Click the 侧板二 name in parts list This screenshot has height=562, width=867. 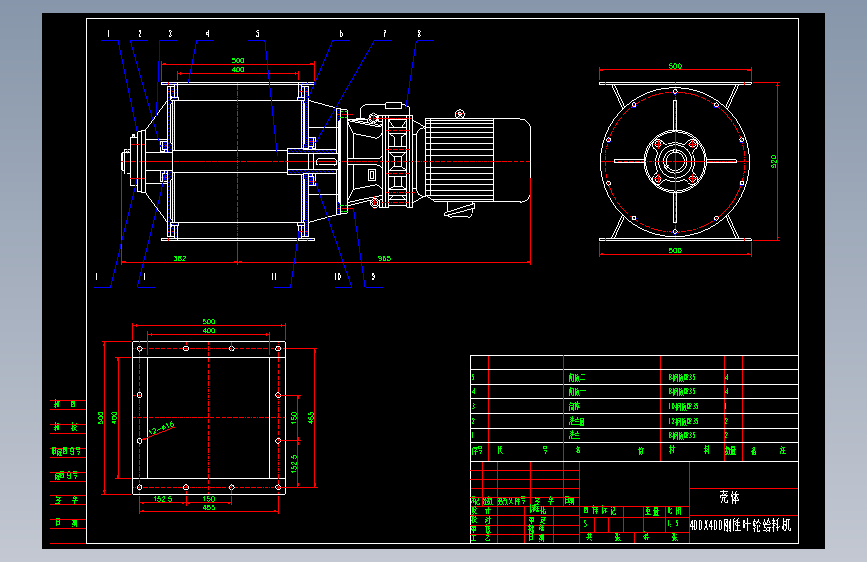577,377
